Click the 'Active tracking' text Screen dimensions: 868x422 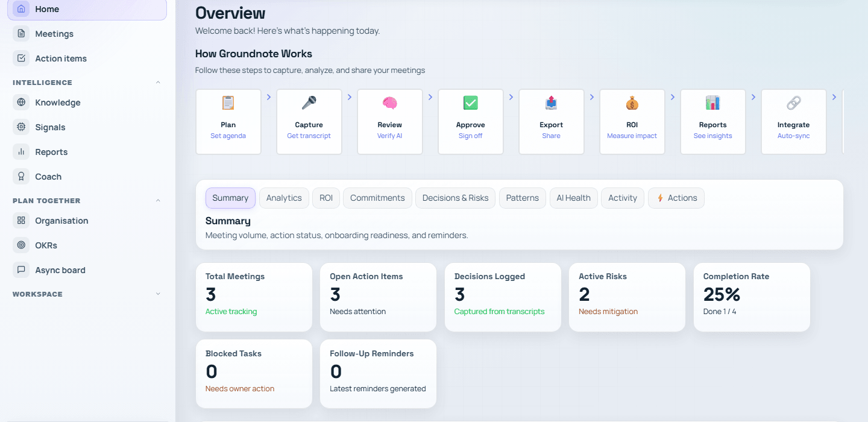pos(231,312)
